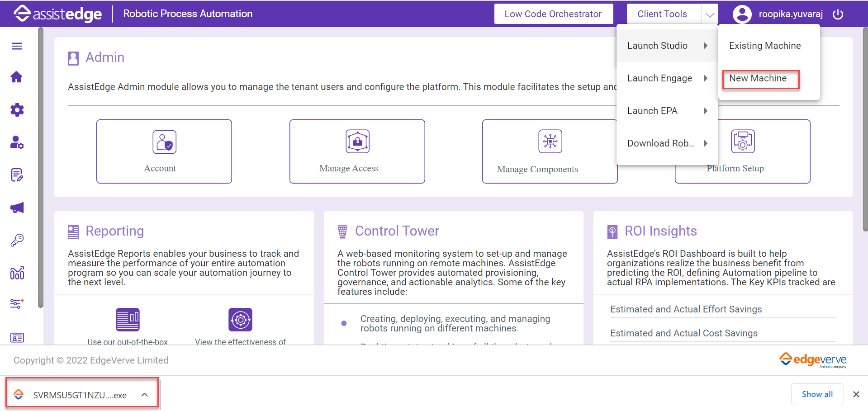Click the ROI Insights header icon
This screenshot has height=411, width=868.
point(612,231)
